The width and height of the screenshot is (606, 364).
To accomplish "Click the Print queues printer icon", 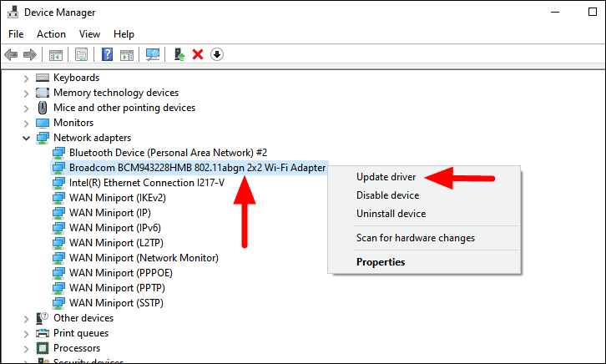I will coord(43,333).
